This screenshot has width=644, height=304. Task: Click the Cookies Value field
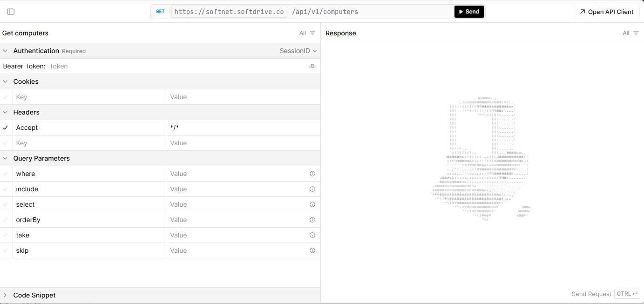coord(243,97)
